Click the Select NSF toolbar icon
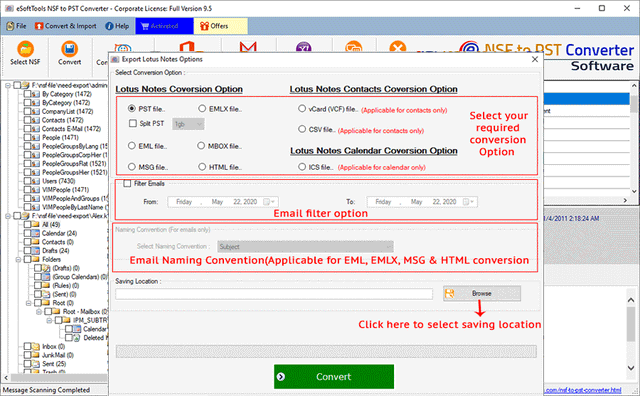The height and width of the screenshot is (396, 640). [x=25, y=49]
